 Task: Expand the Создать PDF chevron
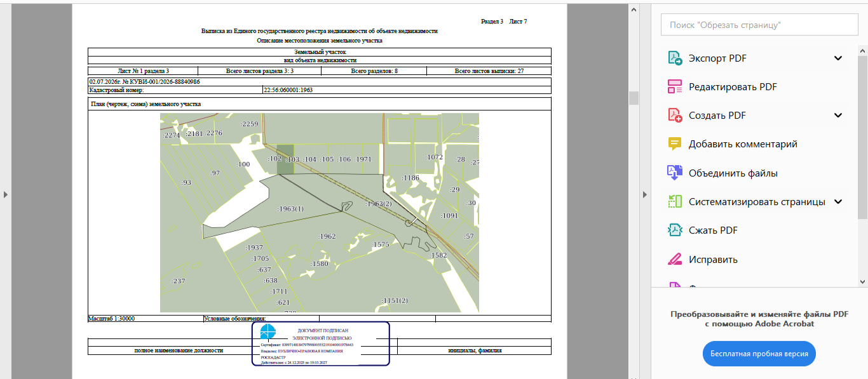838,116
